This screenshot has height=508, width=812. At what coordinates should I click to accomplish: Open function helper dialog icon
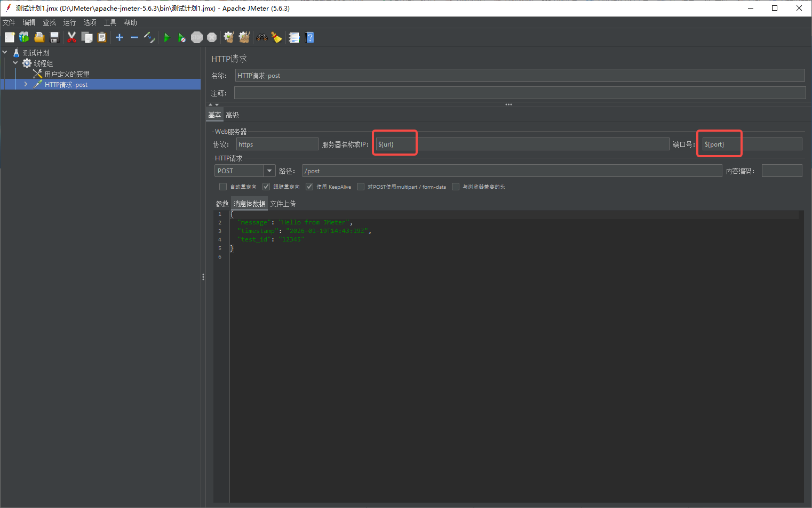[x=294, y=37]
